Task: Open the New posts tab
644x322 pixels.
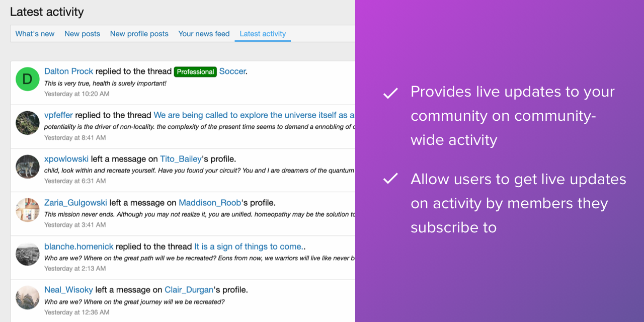Action: click(x=82, y=34)
